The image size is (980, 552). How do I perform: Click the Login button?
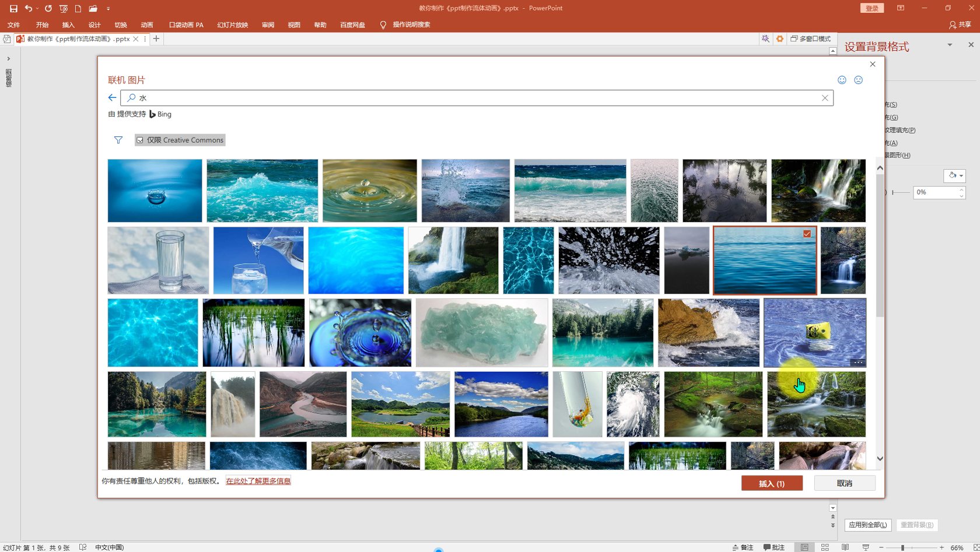click(x=872, y=8)
